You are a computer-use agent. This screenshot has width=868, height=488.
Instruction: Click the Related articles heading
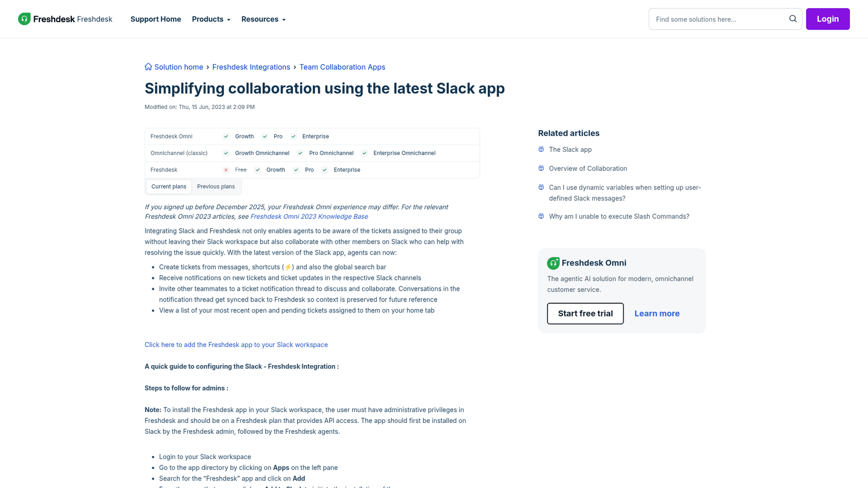(569, 133)
